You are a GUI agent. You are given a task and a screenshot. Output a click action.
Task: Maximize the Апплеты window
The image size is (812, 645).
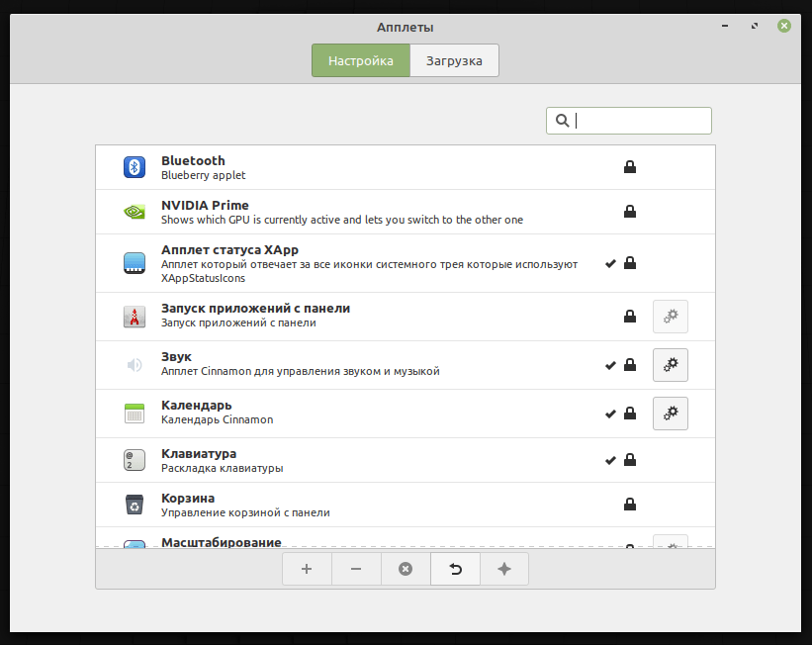point(755,26)
